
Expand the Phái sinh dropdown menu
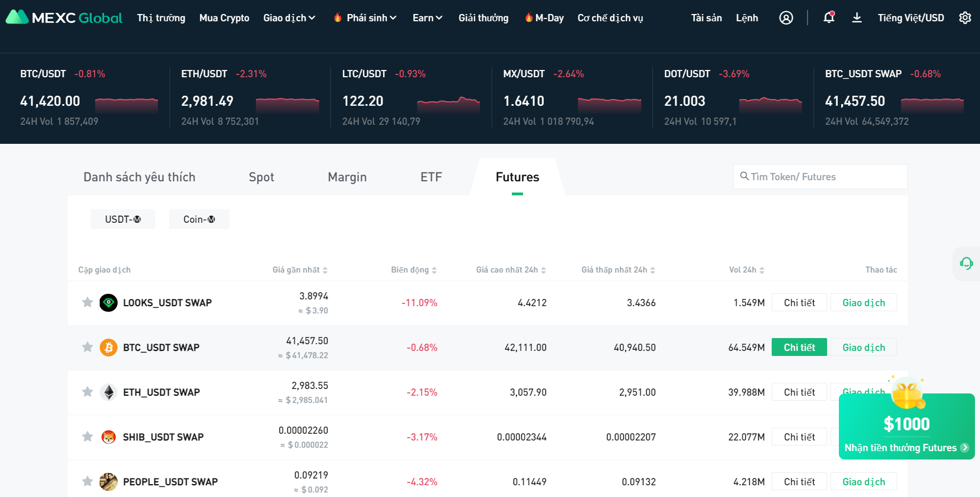[372, 18]
